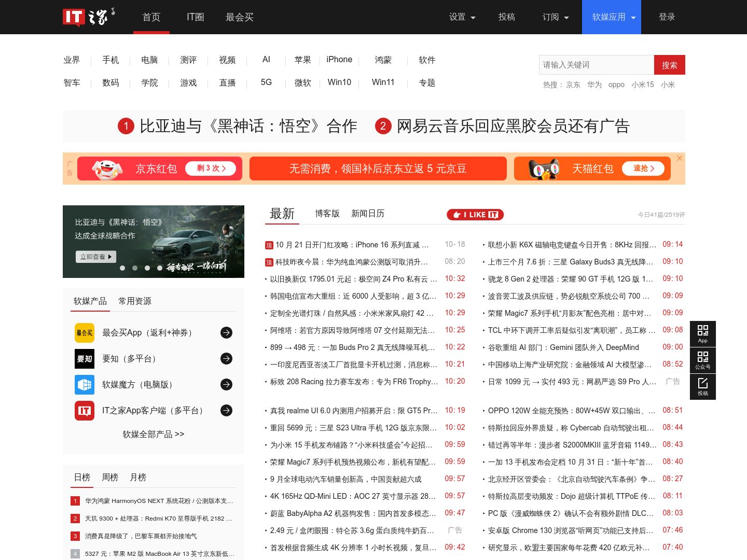
Task: Click 投稿 link in header
Action: coord(507,17)
